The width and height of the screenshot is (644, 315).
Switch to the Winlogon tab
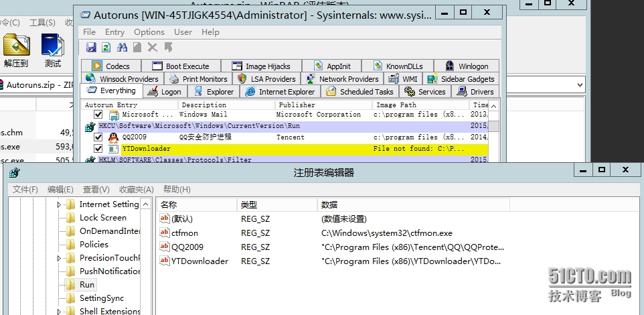467,66
